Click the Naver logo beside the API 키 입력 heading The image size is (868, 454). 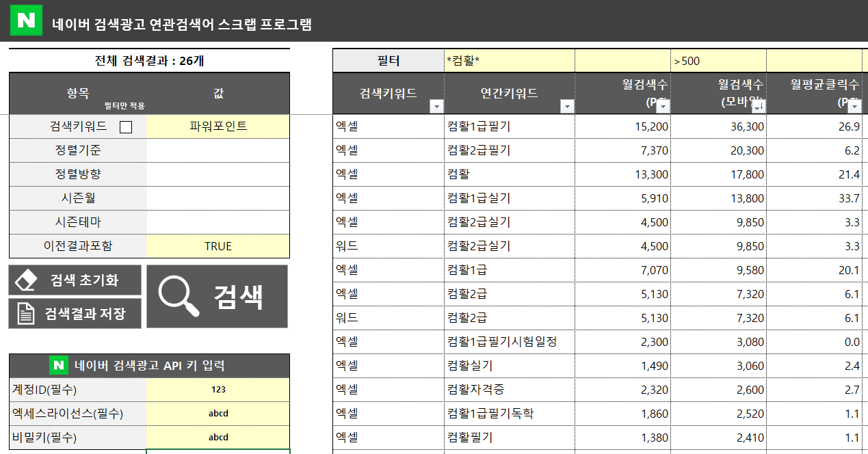click(x=59, y=365)
